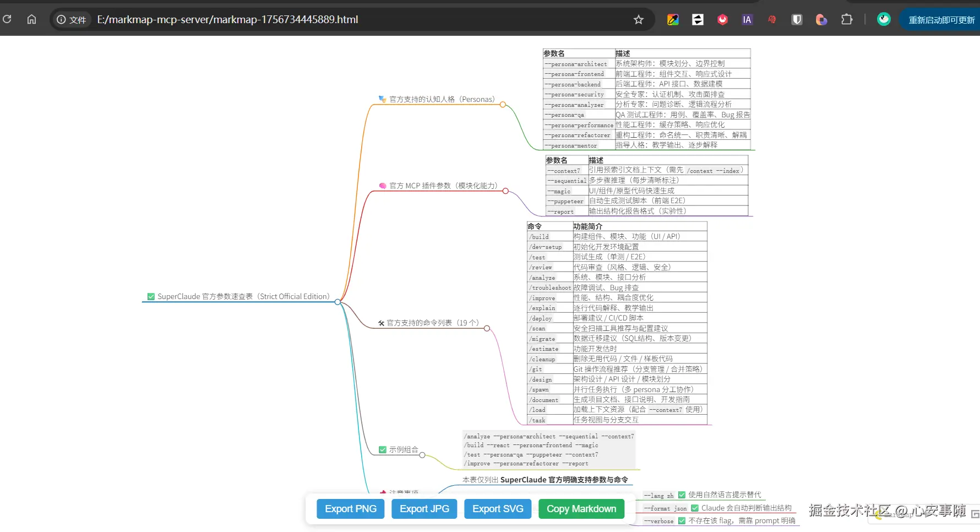Click the 重新启动即可更新 update button
The width and height of the screenshot is (980, 532).
(940, 20)
